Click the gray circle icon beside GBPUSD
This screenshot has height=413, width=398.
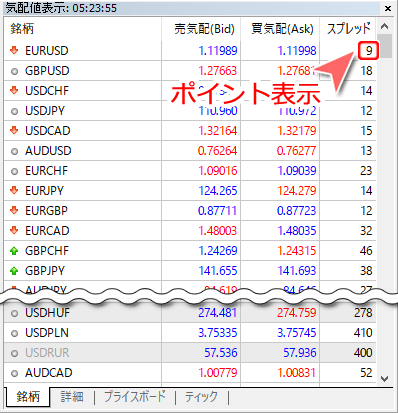[x=14, y=71]
